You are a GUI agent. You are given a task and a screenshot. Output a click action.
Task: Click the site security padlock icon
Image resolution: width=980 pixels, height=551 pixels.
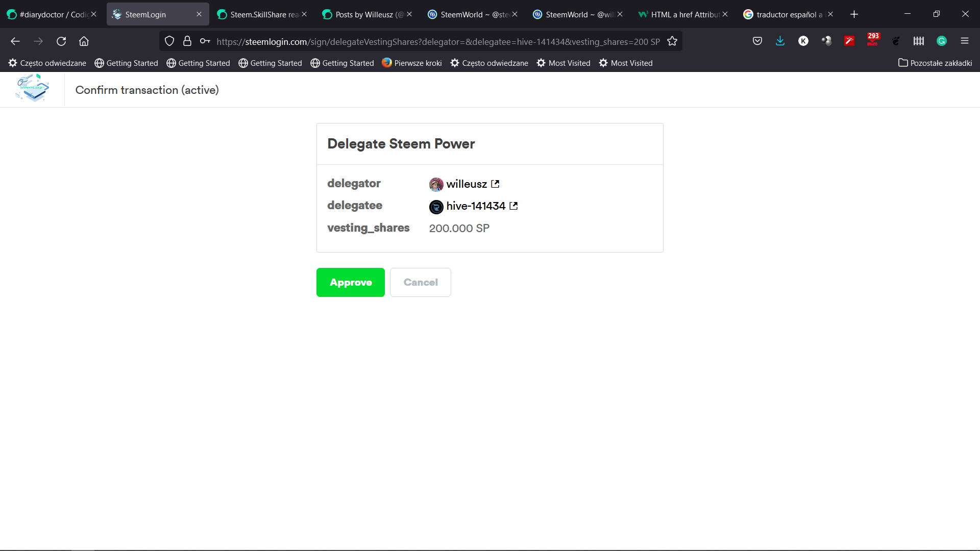[187, 41]
